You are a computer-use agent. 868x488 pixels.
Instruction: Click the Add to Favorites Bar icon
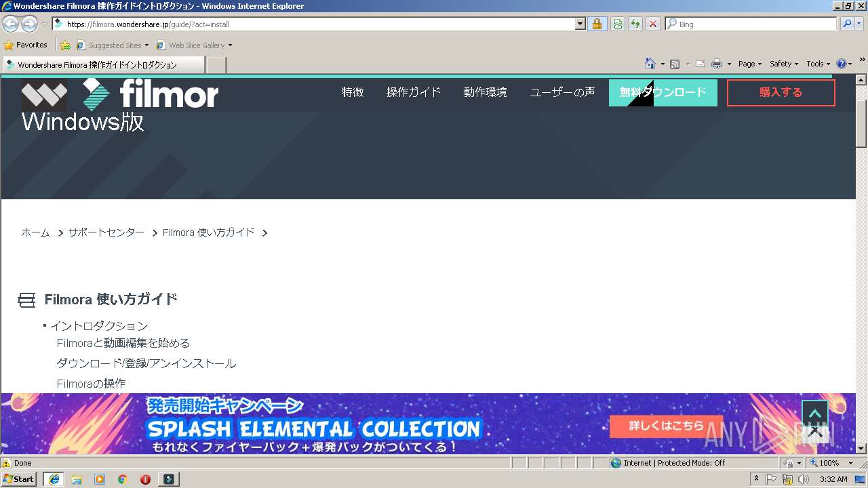pos(65,45)
